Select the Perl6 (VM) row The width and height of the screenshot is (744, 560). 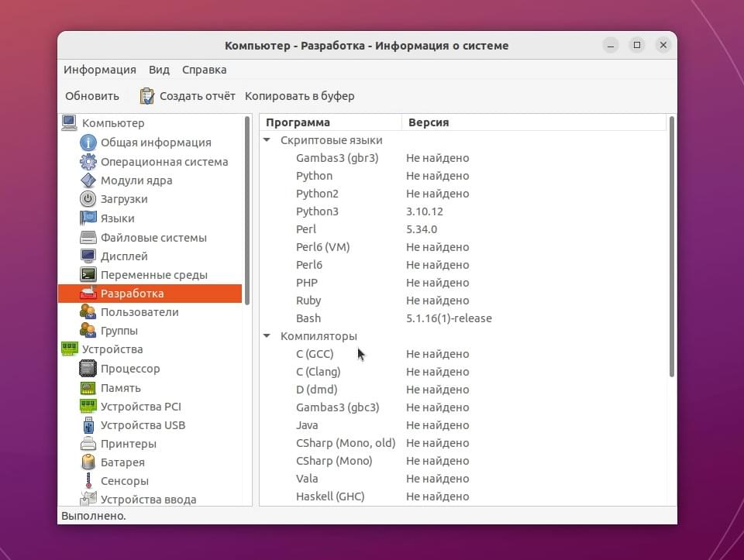(x=463, y=247)
